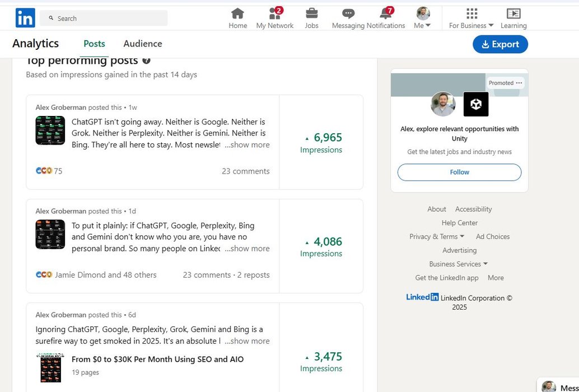
Task: Click the three-dot Promoted ad options
Action: pos(519,83)
